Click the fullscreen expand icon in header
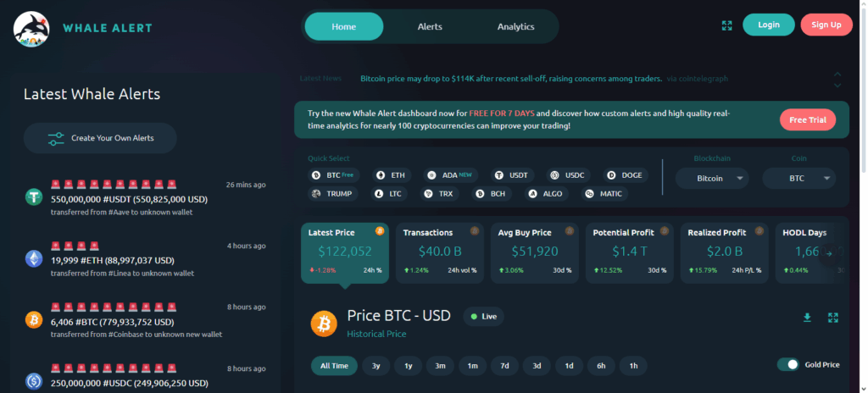This screenshot has width=868, height=393. coord(726,25)
